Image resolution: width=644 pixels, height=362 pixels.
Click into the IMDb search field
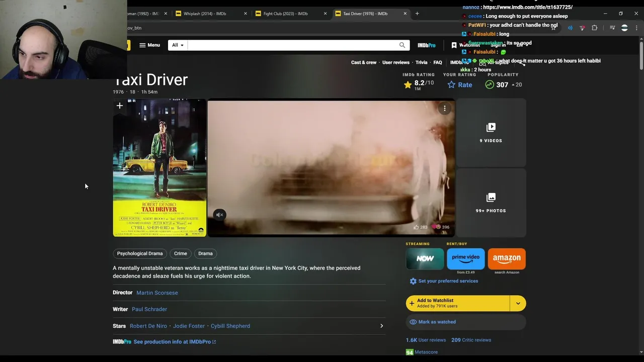click(x=292, y=45)
